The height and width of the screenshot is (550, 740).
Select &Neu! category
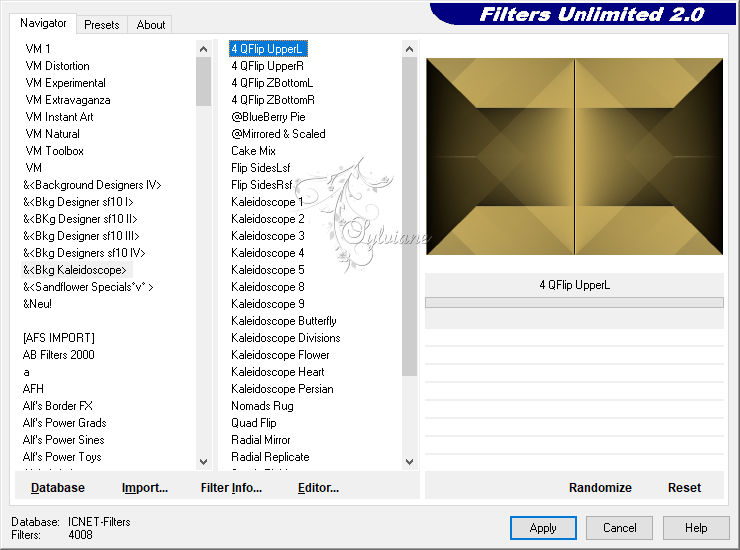point(37,304)
